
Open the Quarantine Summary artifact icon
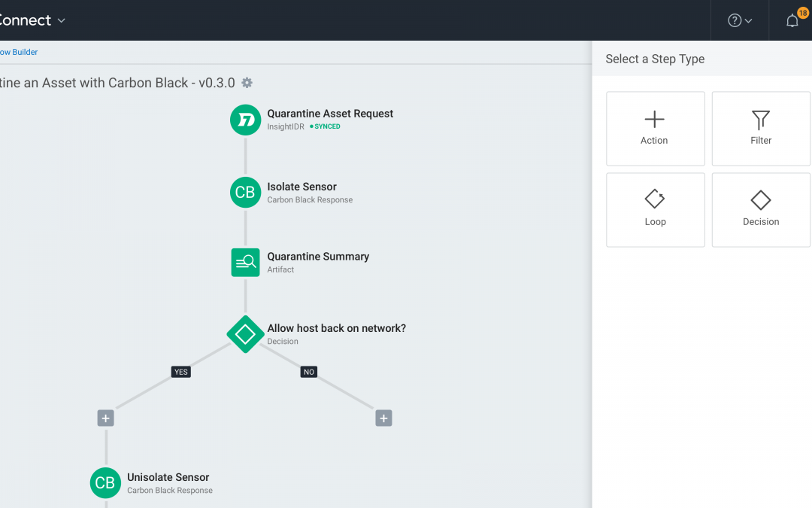[x=245, y=263]
